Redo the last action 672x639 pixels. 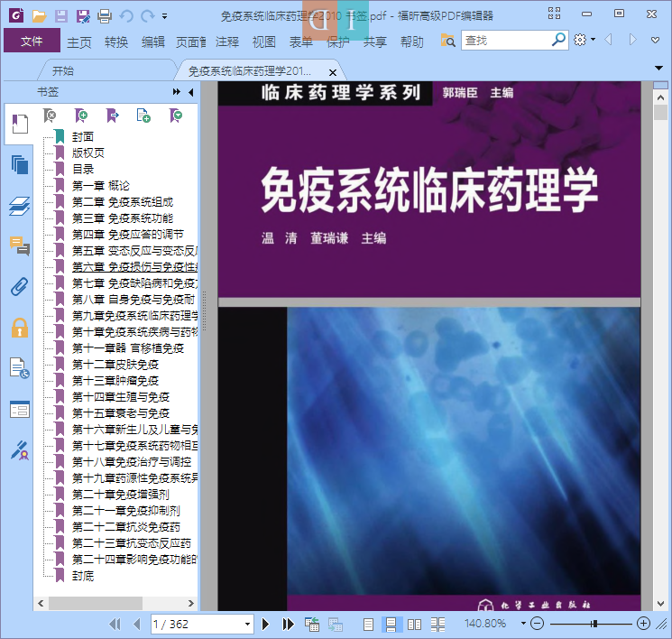[x=147, y=16]
